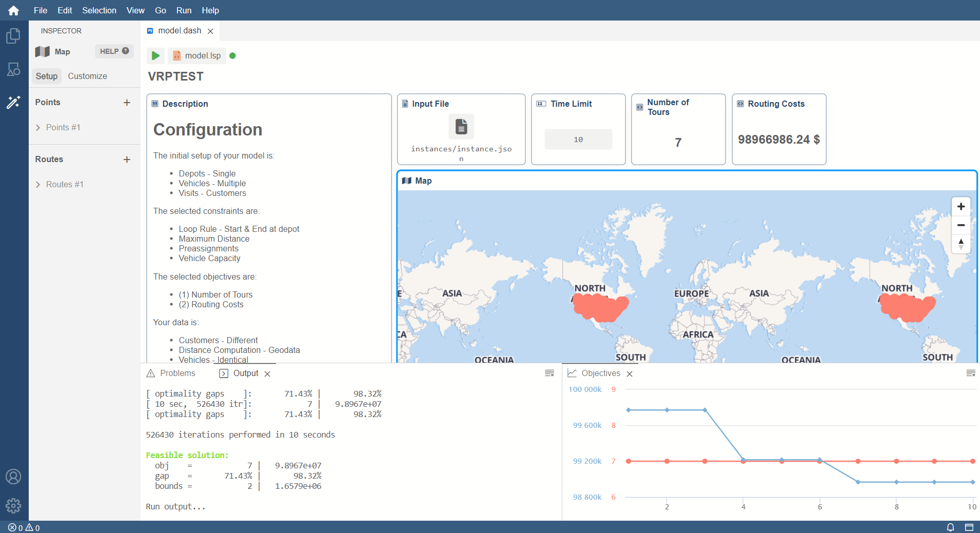Viewport: 980px width, 533px height.
Task: Open Objectives panel options menu
Action: pos(971,373)
